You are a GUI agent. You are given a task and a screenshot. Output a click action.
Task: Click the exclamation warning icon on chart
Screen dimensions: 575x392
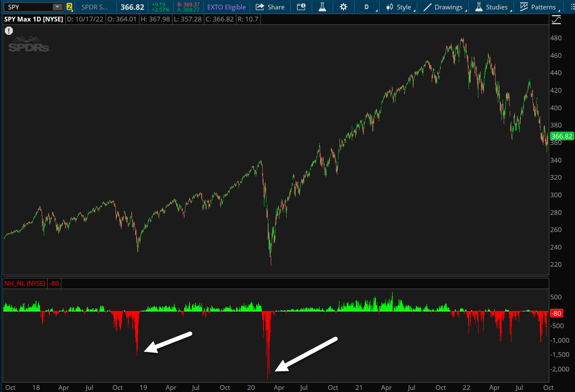(9, 30)
